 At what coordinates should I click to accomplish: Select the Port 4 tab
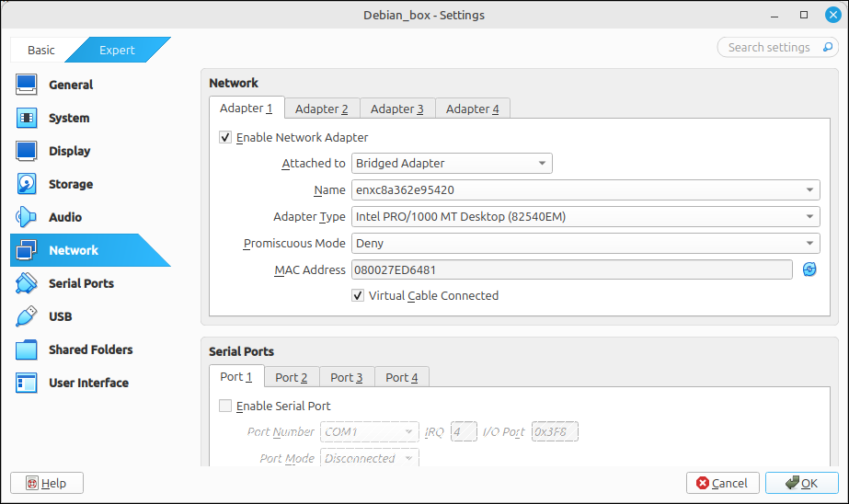[x=402, y=377]
